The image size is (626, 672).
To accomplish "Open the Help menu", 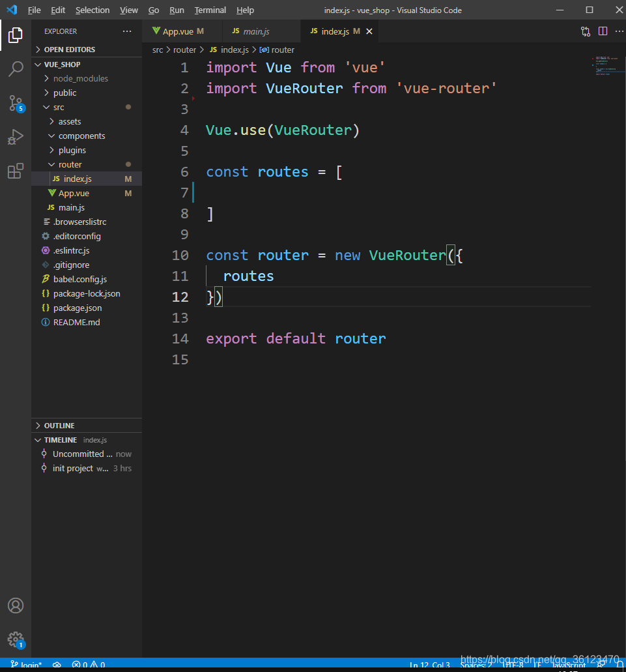I will pyautogui.click(x=245, y=10).
